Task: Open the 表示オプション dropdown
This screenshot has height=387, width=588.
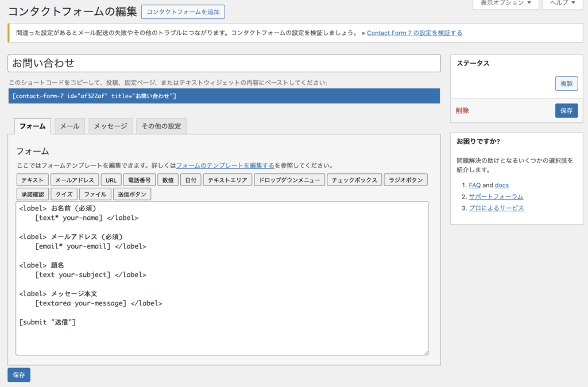Action: (505, 3)
